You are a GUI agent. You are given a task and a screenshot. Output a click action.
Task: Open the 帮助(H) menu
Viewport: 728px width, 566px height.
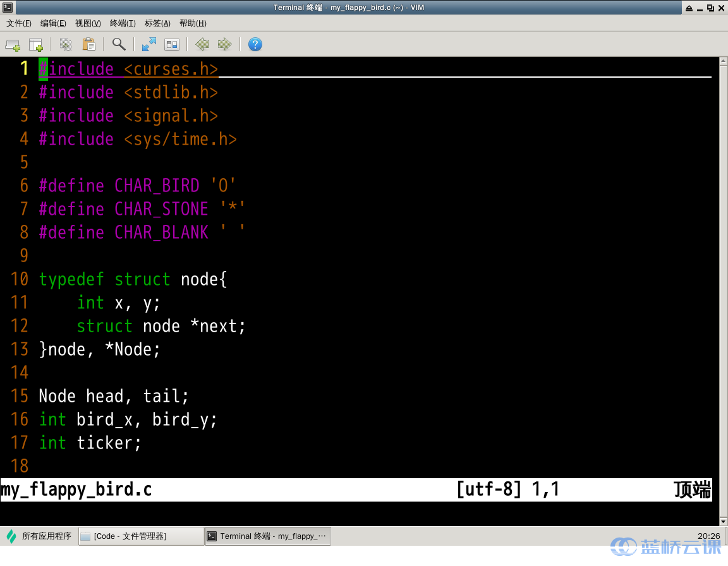point(193,23)
